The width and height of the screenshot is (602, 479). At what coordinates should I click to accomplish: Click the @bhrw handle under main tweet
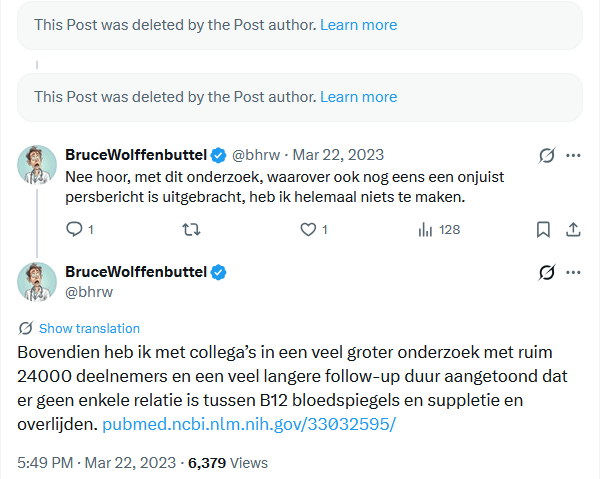point(89,292)
